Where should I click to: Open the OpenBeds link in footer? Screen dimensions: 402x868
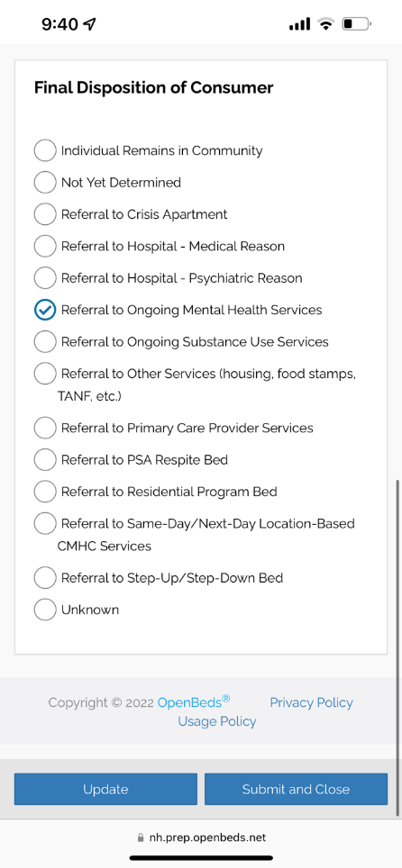click(194, 701)
